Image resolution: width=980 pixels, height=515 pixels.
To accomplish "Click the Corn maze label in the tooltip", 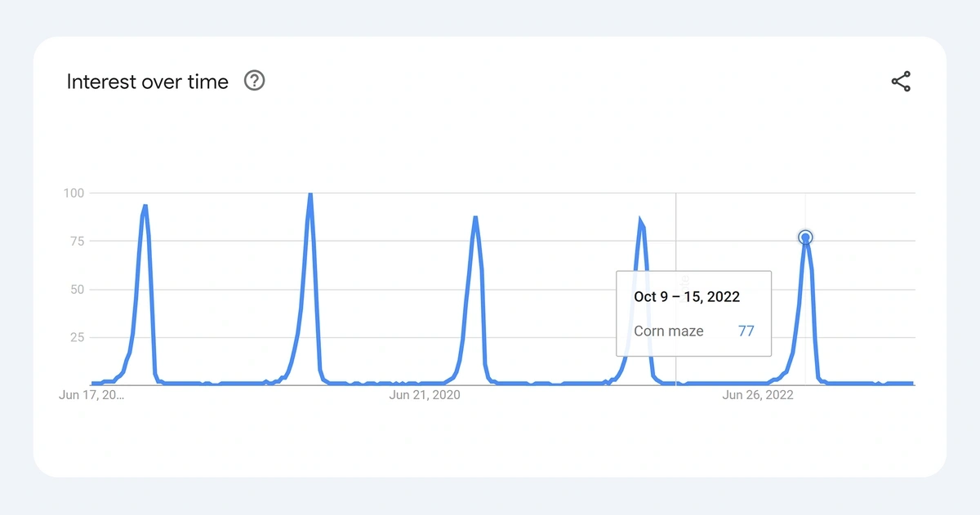I will pos(669,331).
